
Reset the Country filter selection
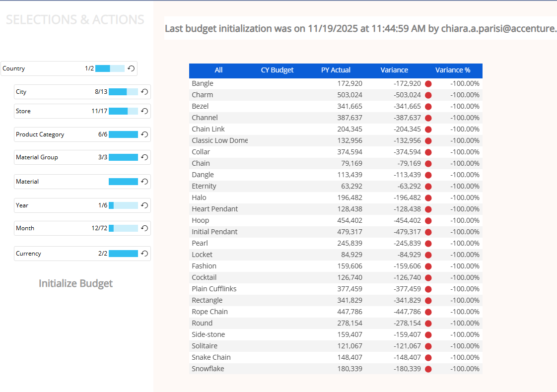pos(131,68)
